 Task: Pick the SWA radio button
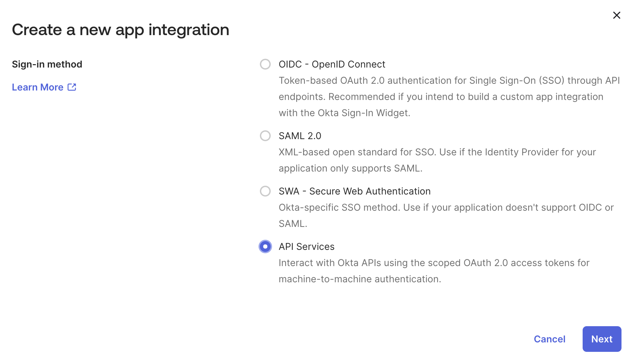[x=265, y=191]
